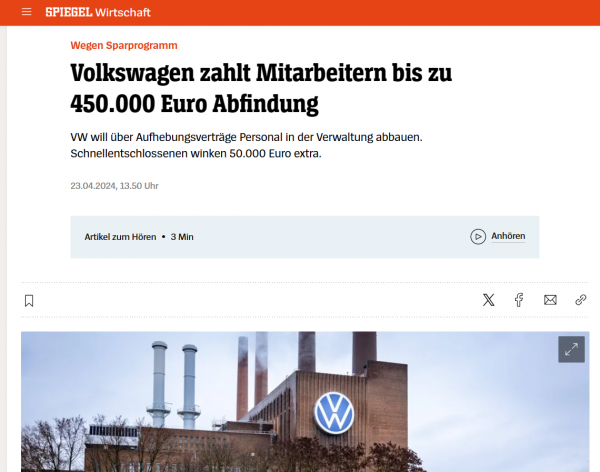Click the VW logo in the photo
600x472 pixels.
coord(334,413)
